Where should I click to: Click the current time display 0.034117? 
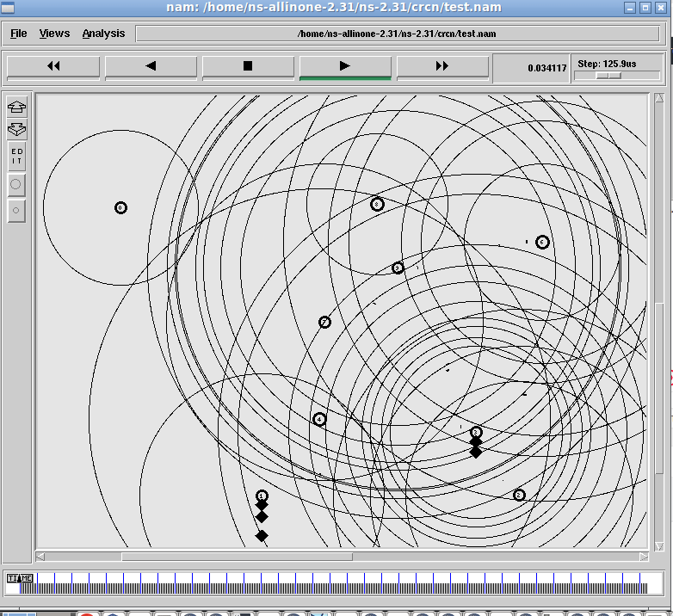pos(547,67)
